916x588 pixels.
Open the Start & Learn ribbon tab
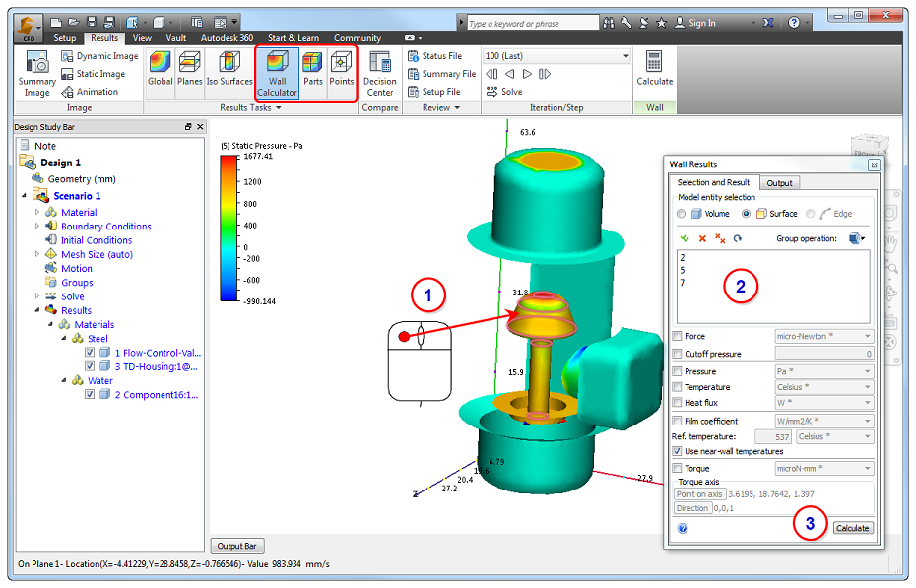point(294,38)
